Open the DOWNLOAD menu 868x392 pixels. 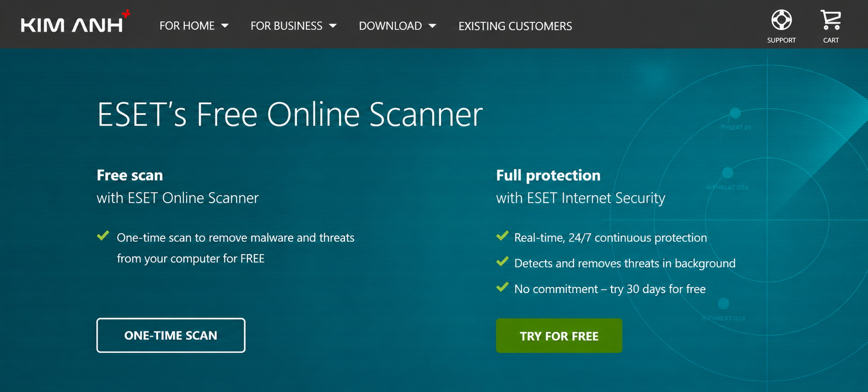[x=397, y=26]
